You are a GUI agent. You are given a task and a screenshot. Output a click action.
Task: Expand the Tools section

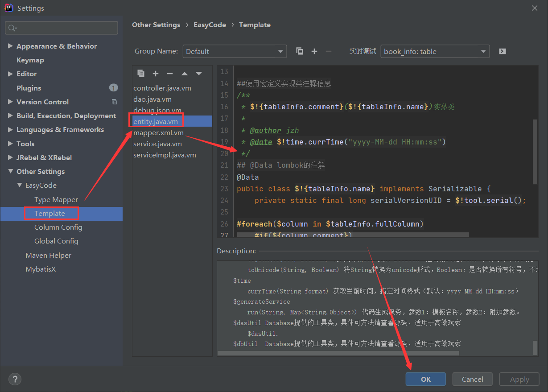[10, 144]
